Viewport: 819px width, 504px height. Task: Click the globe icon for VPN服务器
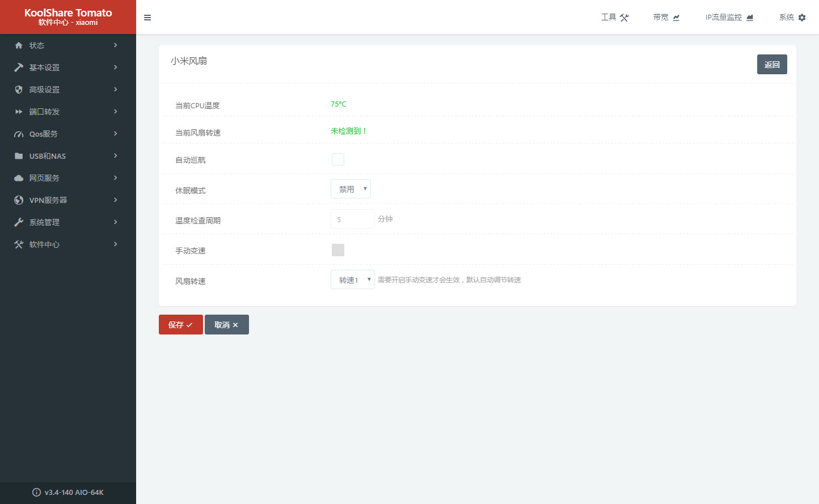(19, 200)
